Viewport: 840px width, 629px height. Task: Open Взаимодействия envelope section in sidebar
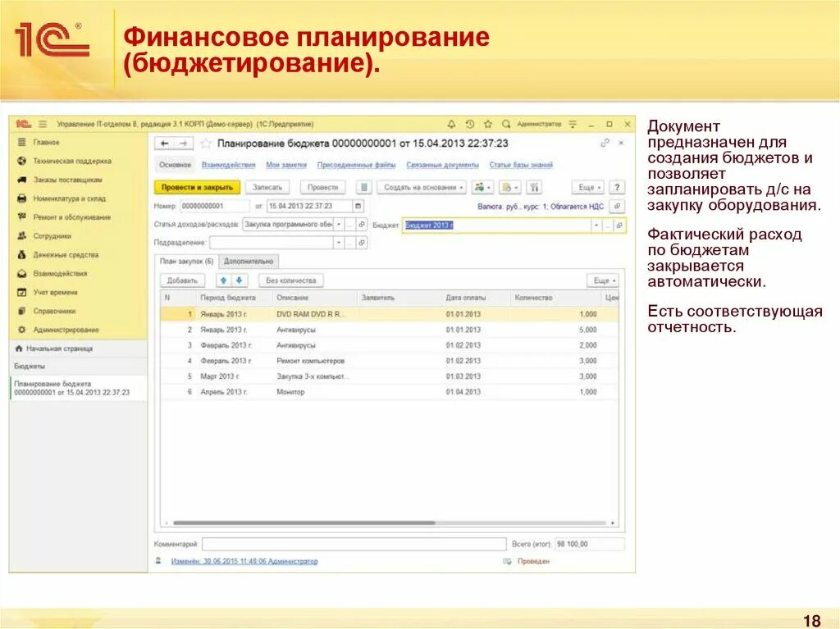click(59, 273)
